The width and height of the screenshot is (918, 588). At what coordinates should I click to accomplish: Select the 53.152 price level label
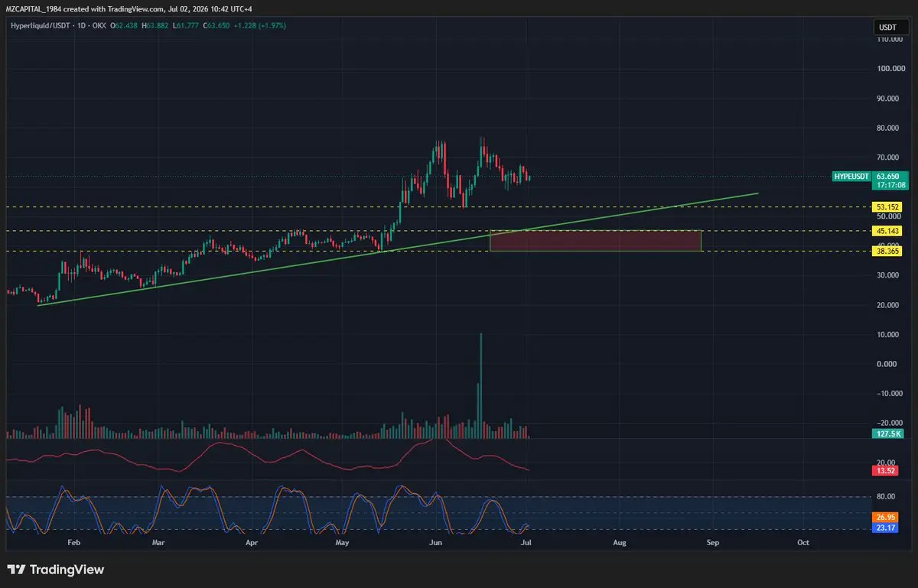(x=887, y=206)
